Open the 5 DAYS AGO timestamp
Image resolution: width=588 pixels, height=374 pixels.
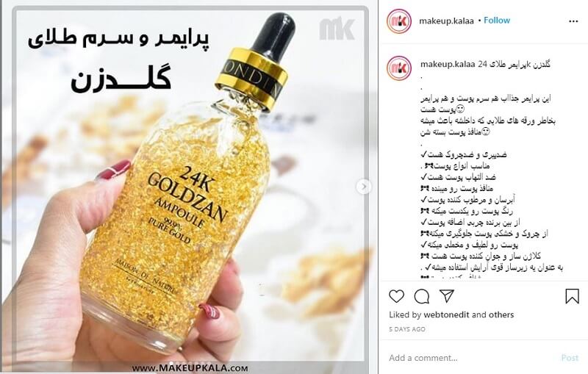(x=407, y=329)
